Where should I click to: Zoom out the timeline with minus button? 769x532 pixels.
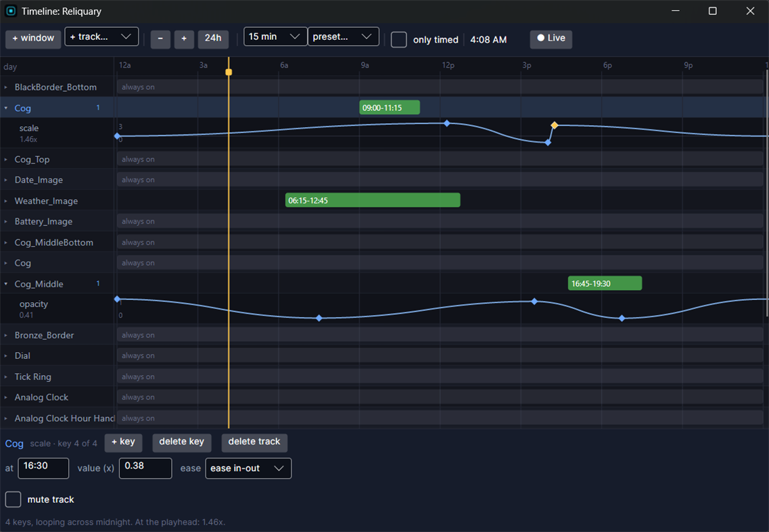160,39
